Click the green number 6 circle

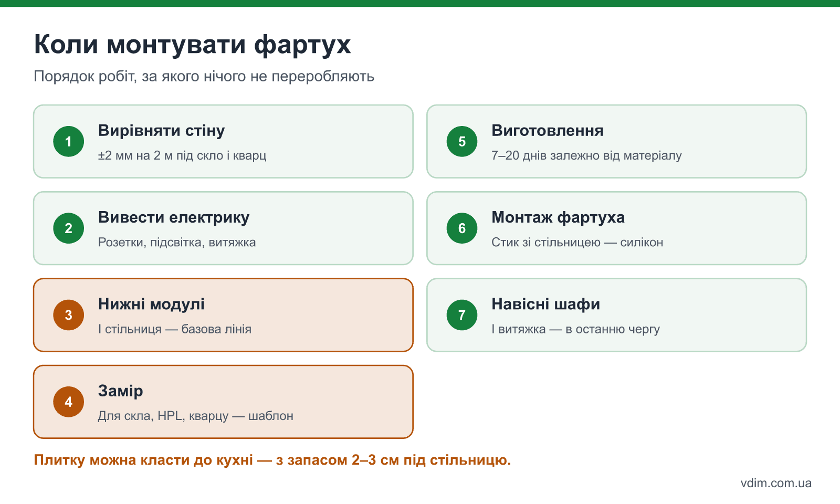click(x=462, y=228)
